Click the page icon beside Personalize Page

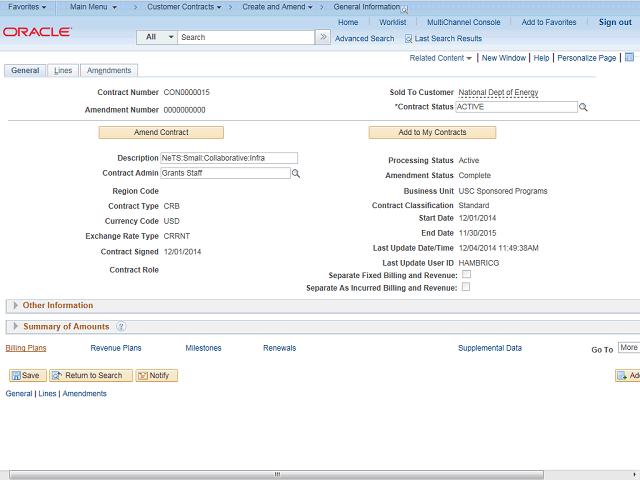[x=629, y=58]
